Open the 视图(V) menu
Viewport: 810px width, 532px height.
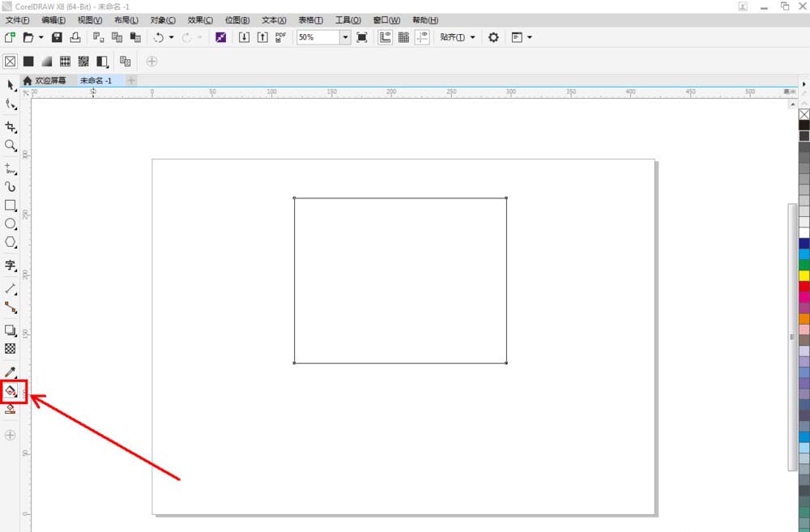point(89,20)
